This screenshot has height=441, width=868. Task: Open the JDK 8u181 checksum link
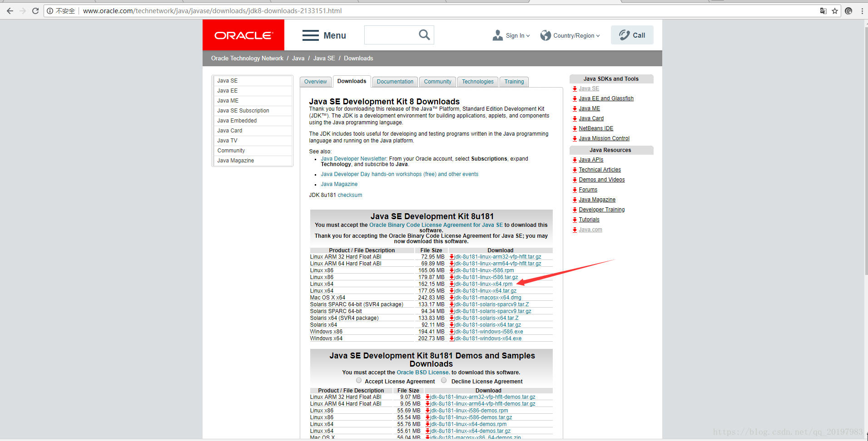click(x=350, y=195)
